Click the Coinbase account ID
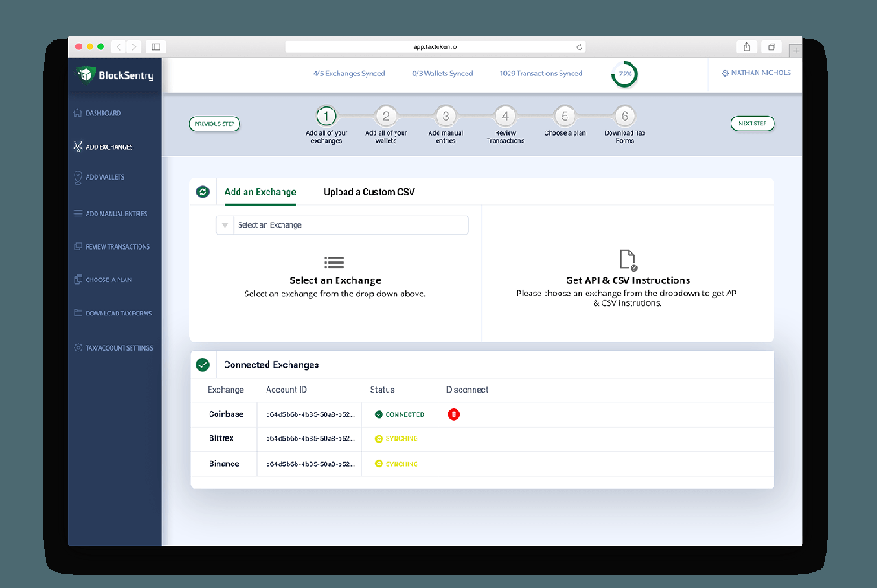 [310, 414]
